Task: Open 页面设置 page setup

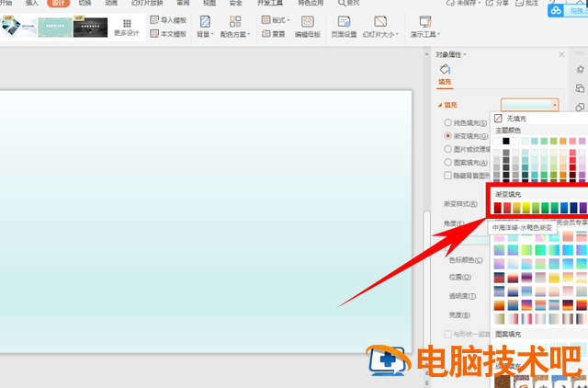Action: tap(344, 27)
